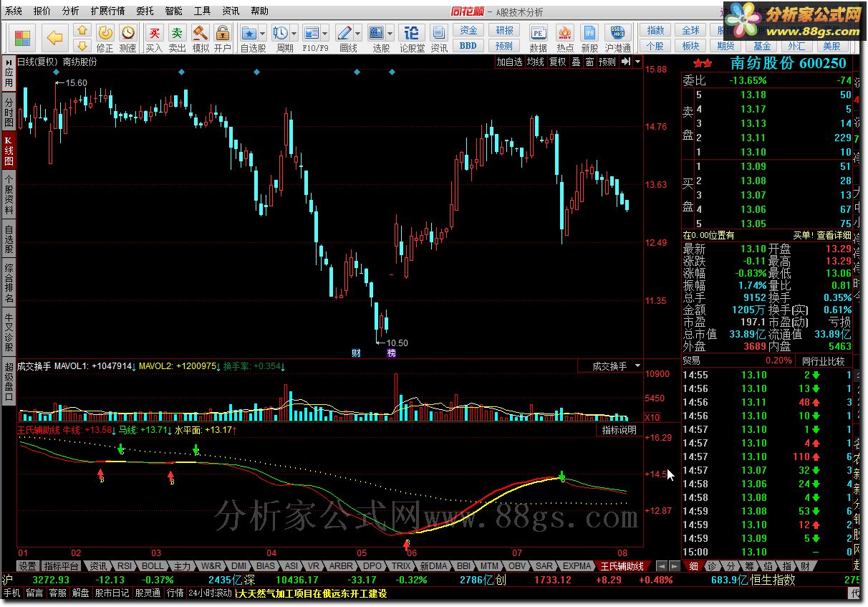Switch to 分时图 side tab
The width and height of the screenshot is (868, 607).
tap(9, 111)
